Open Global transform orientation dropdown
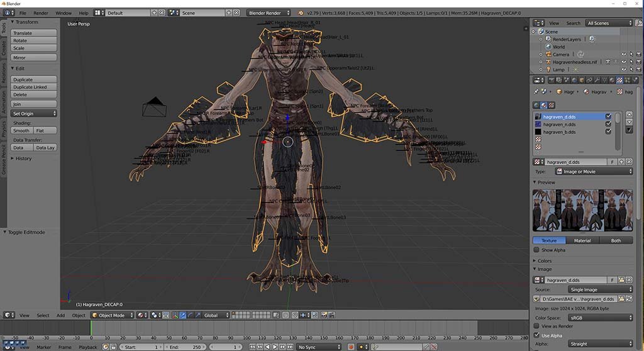This screenshot has height=351, width=644. pos(216,315)
